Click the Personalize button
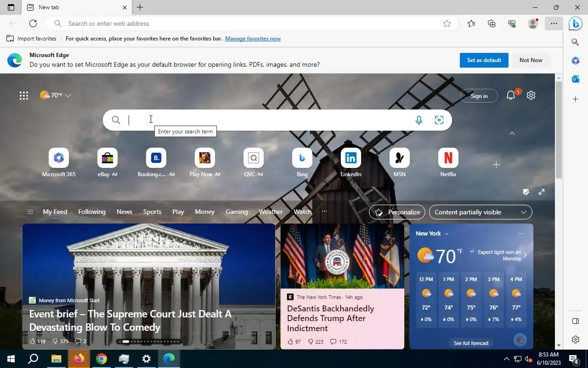Viewport: 588px width, 368px height. point(397,212)
